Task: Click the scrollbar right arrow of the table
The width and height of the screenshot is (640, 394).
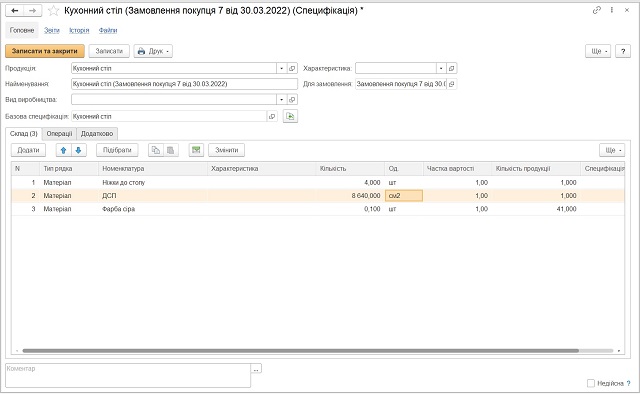Action: click(619, 351)
